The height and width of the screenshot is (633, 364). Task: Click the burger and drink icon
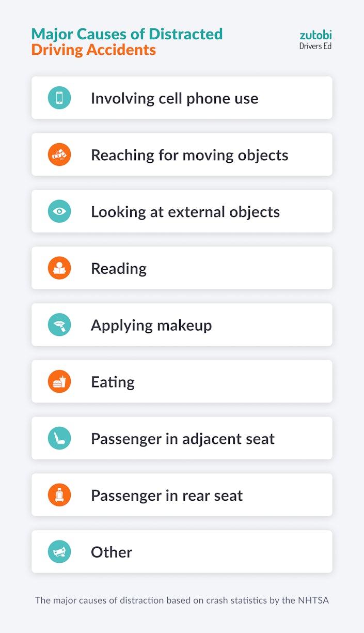coord(59,382)
